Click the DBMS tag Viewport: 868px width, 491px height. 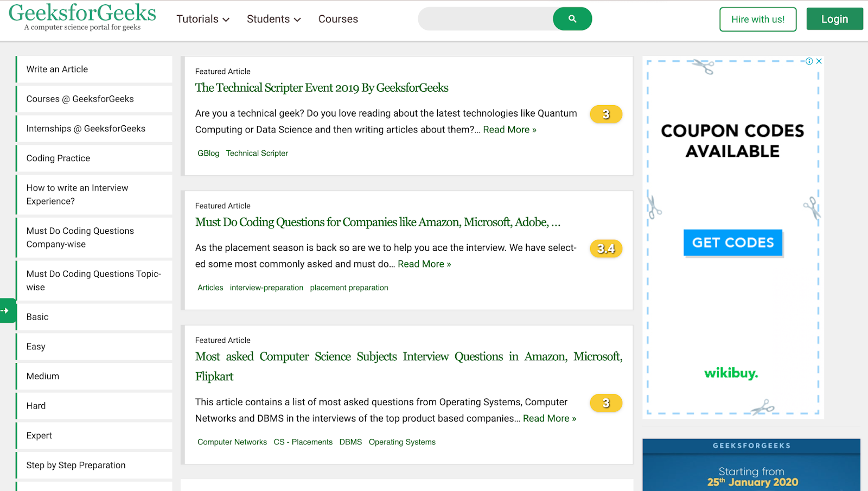tap(350, 442)
